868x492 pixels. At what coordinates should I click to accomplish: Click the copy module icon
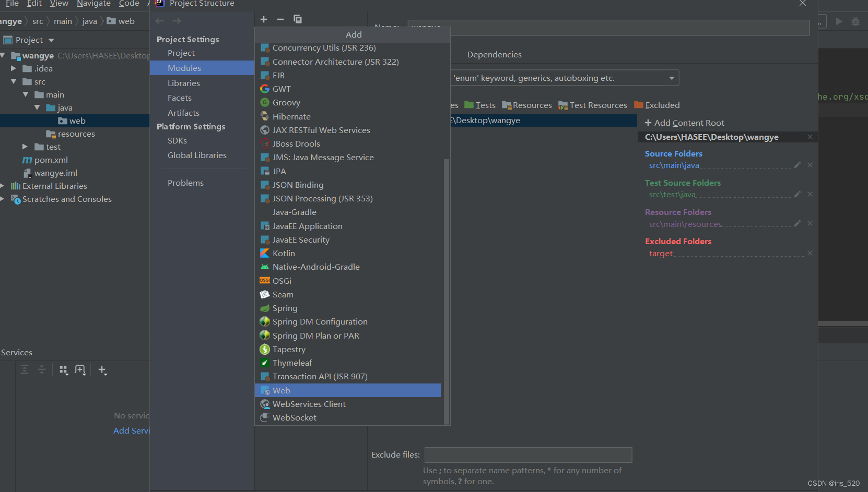click(298, 19)
